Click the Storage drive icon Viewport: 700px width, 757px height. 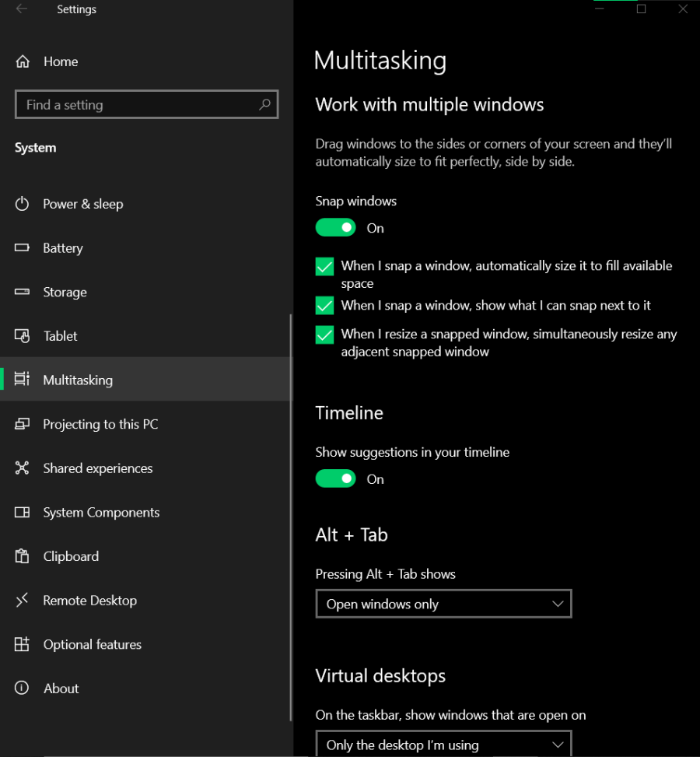(x=23, y=293)
